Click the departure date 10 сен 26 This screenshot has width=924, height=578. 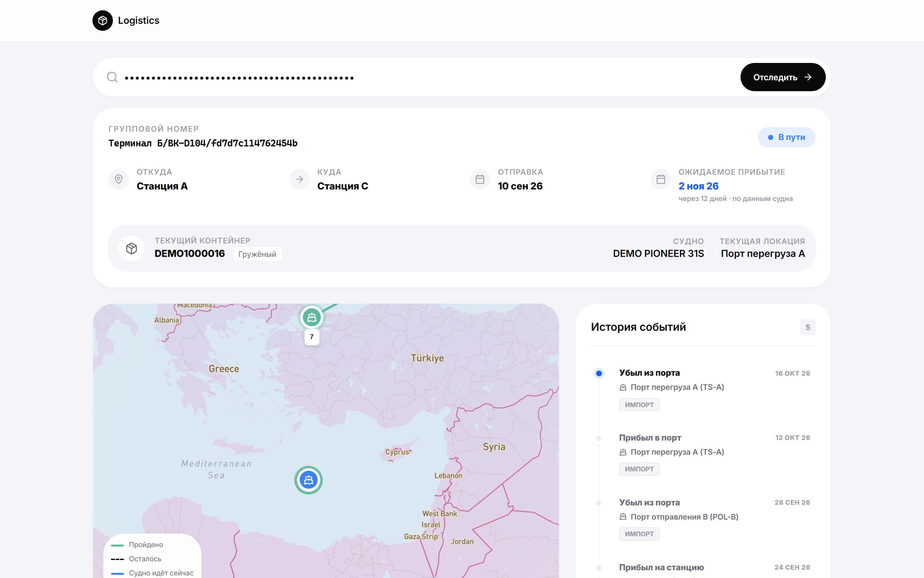pyautogui.click(x=520, y=186)
